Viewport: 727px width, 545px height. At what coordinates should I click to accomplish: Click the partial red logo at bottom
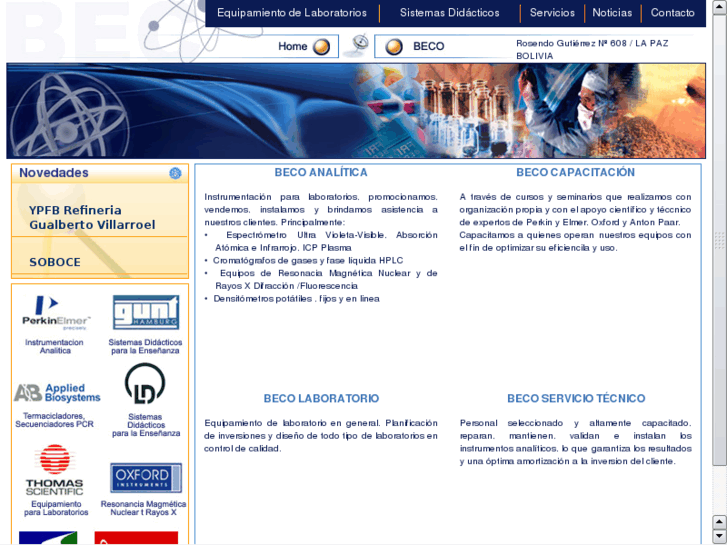136,538
